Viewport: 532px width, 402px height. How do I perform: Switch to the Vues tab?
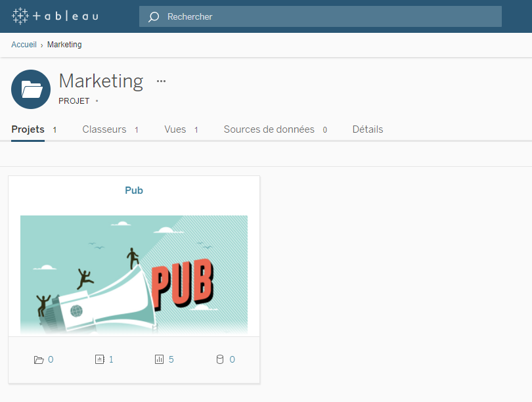pos(176,129)
